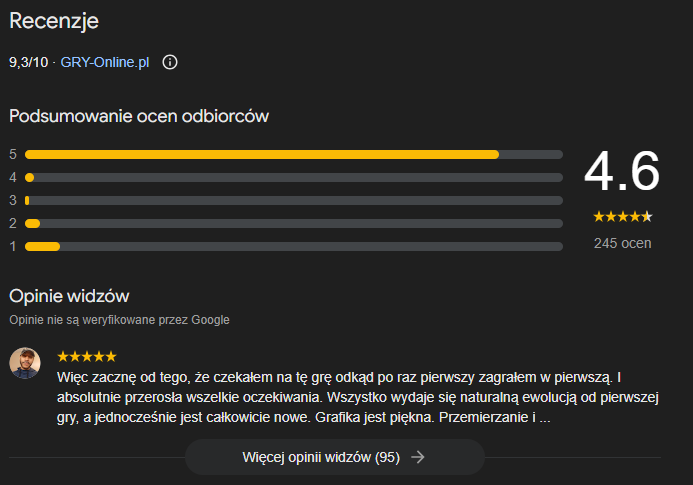This screenshot has width=693, height=485.
Task: Open the GRY-Online.pl review link
Action: click(106, 62)
